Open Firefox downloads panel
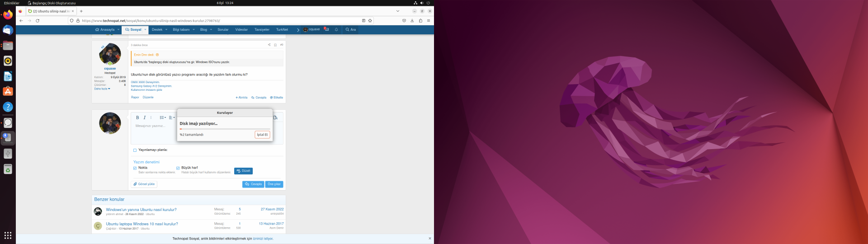This screenshot has width=868, height=244. [x=412, y=20]
